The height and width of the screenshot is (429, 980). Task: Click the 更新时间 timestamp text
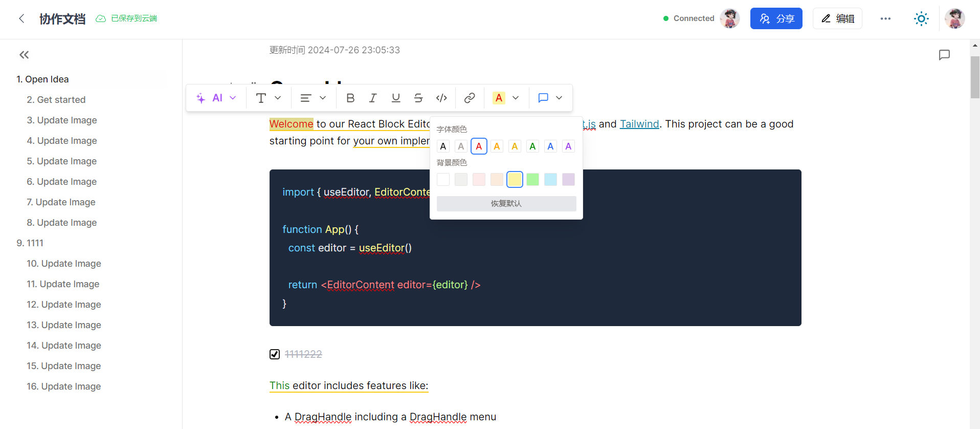335,50
